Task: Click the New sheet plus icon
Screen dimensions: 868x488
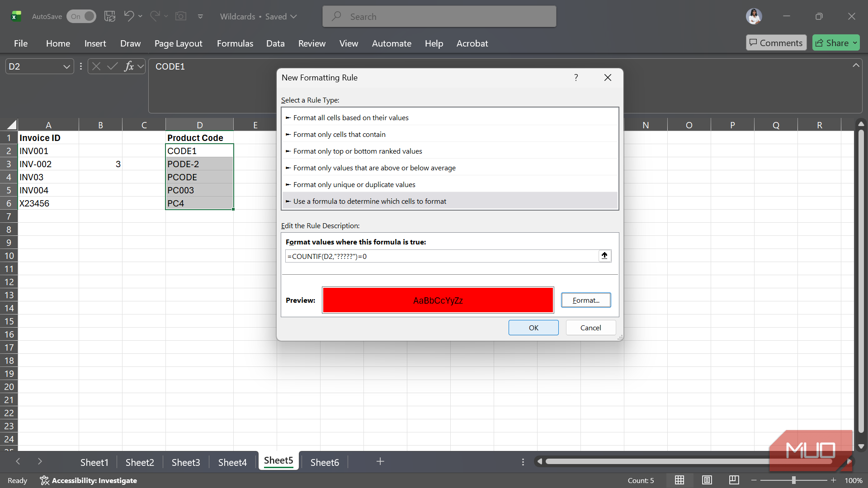Action: (380, 461)
